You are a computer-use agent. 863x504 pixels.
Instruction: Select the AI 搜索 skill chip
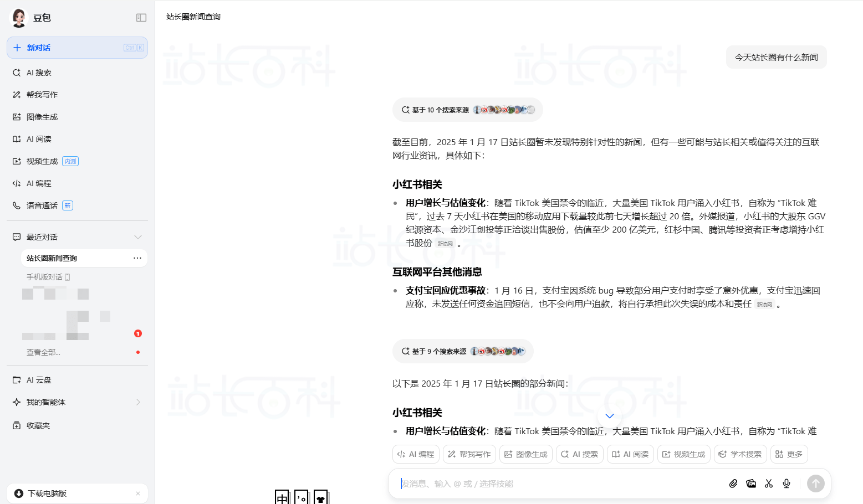coord(580,454)
